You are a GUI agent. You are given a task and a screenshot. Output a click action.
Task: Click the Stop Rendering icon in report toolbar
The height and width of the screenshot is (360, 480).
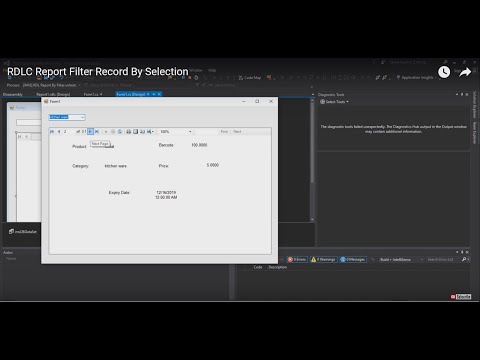coord(113,132)
